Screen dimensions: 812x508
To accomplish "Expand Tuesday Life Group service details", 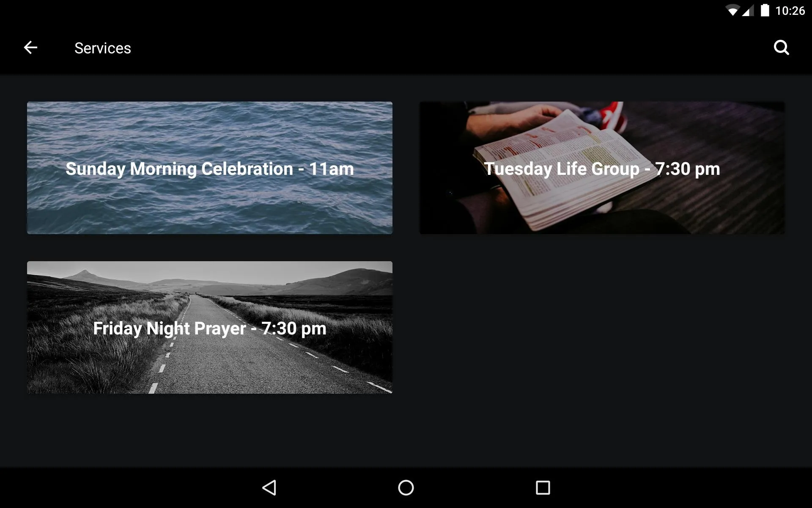I will pos(601,167).
